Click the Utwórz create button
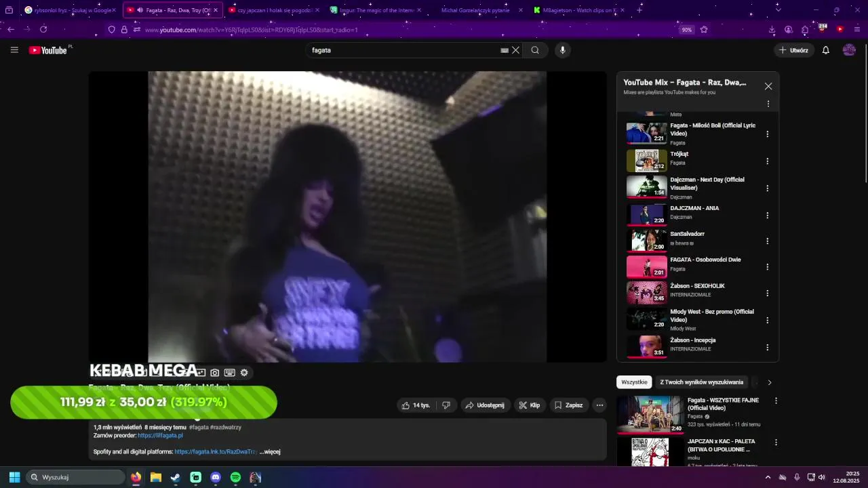This screenshot has width=868, height=488. [793, 50]
